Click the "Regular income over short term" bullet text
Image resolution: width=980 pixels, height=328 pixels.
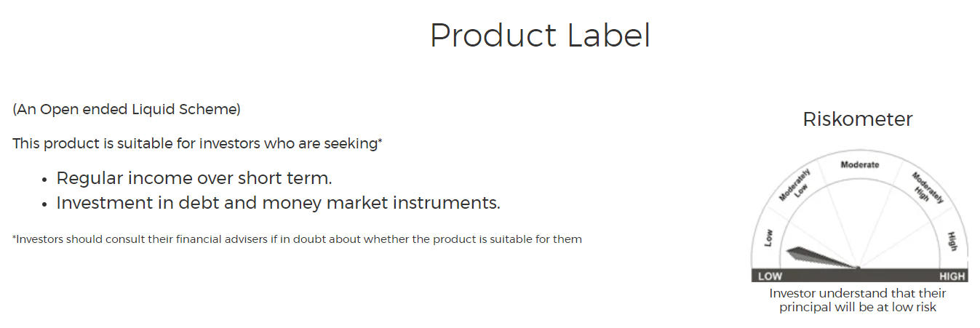coord(194,178)
